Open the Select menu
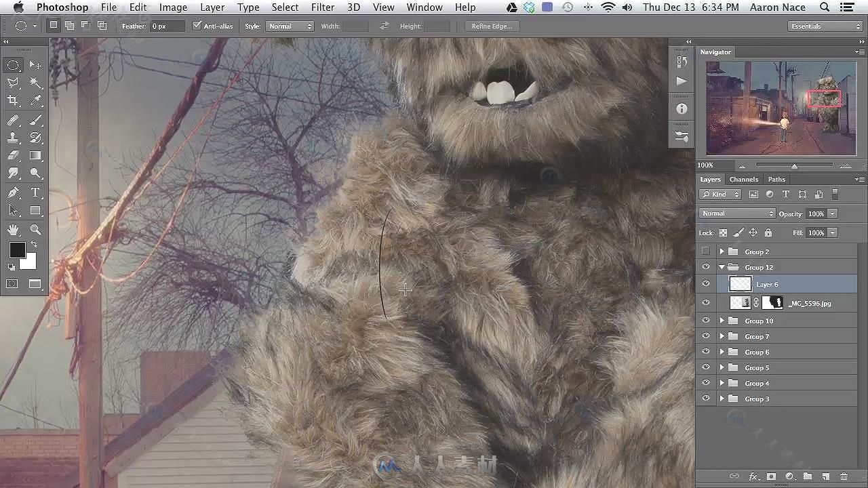Viewport: 868px width, 488px height. pos(285,7)
